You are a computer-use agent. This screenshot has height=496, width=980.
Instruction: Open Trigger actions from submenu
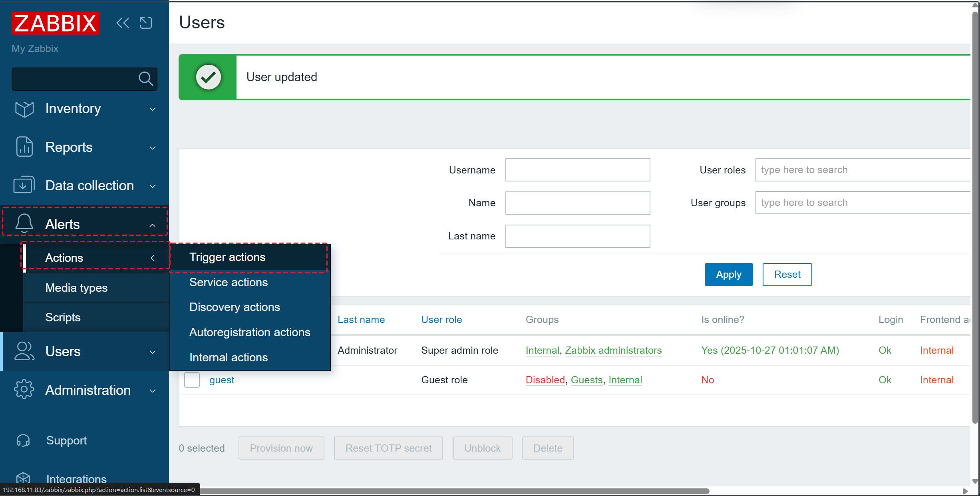[x=227, y=257]
